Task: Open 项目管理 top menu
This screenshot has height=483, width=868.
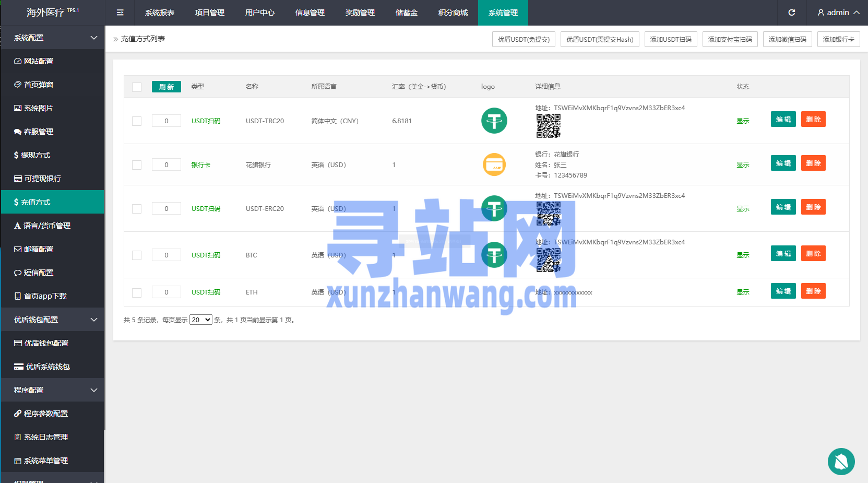Action: [x=210, y=13]
